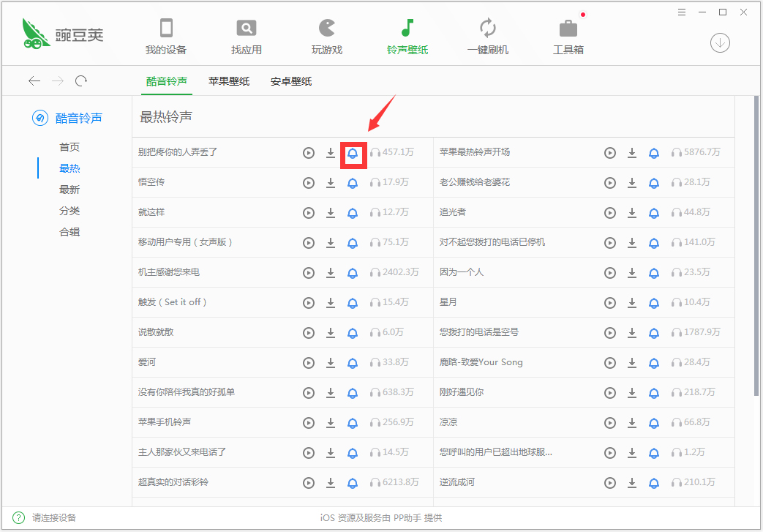Select the 找应用 app search icon
Image resolution: width=763 pixels, height=532 pixels.
tap(247, 34)
